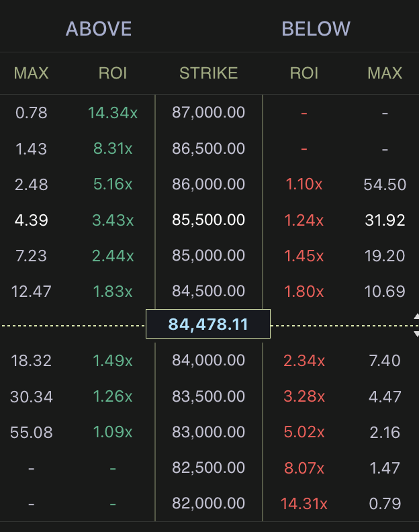Click the 86,500.00 strike row

[209, 148]
